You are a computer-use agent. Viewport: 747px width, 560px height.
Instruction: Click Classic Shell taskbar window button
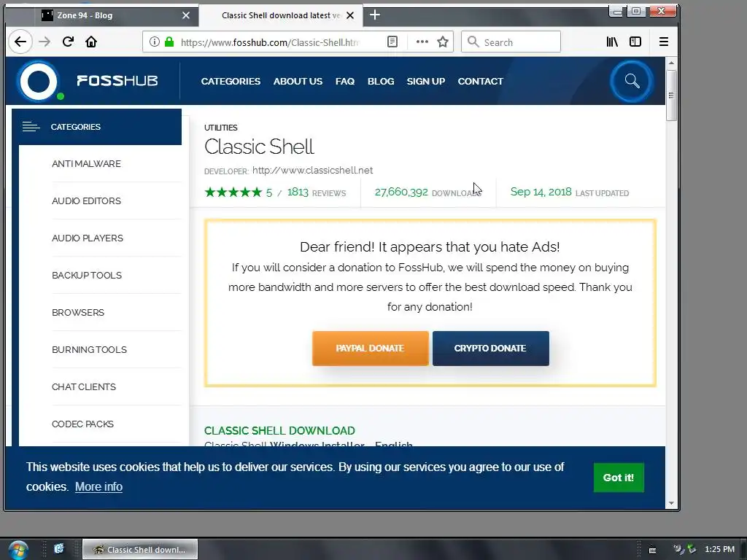(140, 550)
